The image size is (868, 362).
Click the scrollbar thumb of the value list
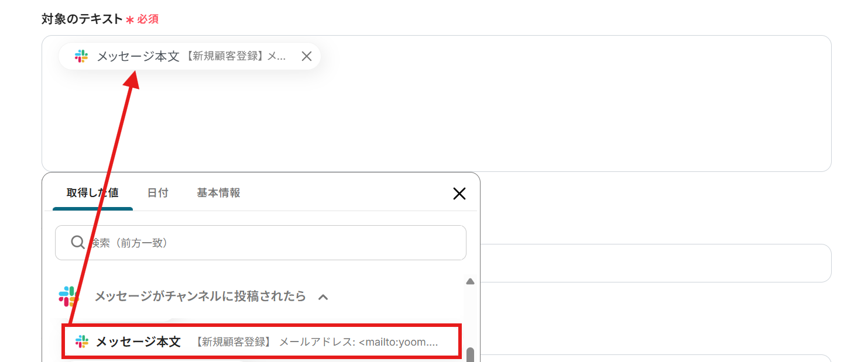[x=470, y=354]
